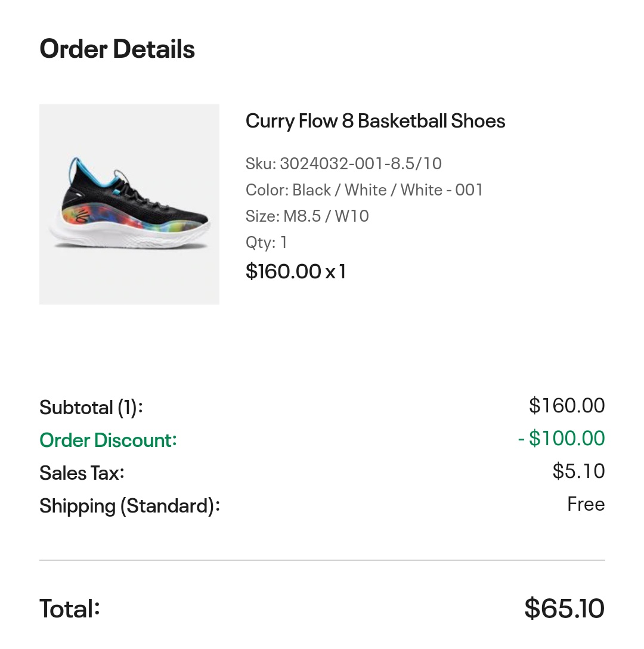
Task: Select the $65.10 total amount
Action: point(564,608)
